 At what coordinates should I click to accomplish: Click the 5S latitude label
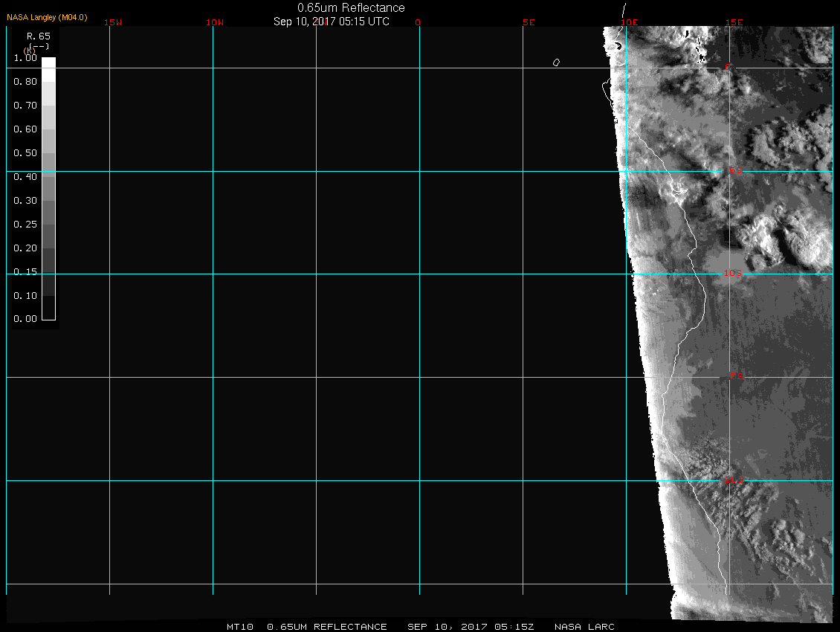coord(734,171)
